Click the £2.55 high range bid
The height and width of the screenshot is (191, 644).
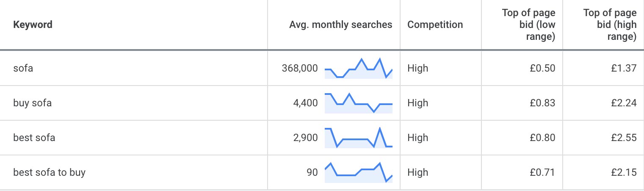pos(624,138)
